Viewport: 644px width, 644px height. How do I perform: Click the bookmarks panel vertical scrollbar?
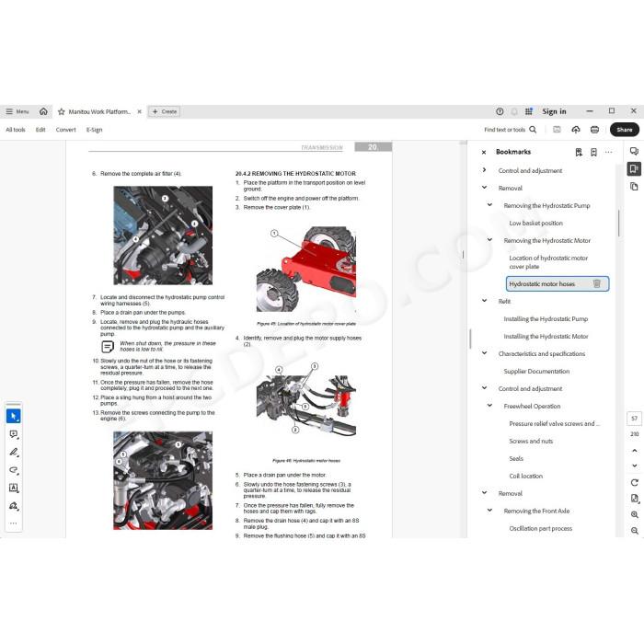pyautogui.click(x=618, y=224)
